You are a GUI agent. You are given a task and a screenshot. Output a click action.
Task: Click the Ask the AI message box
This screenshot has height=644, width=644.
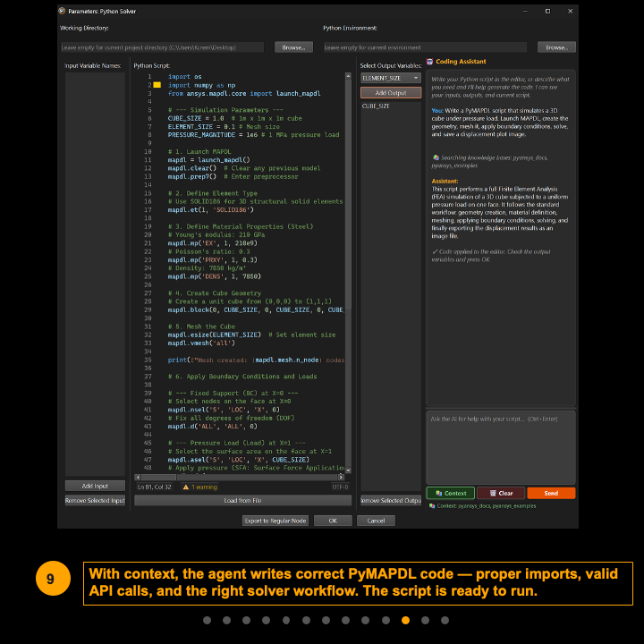tap(501, 447)
